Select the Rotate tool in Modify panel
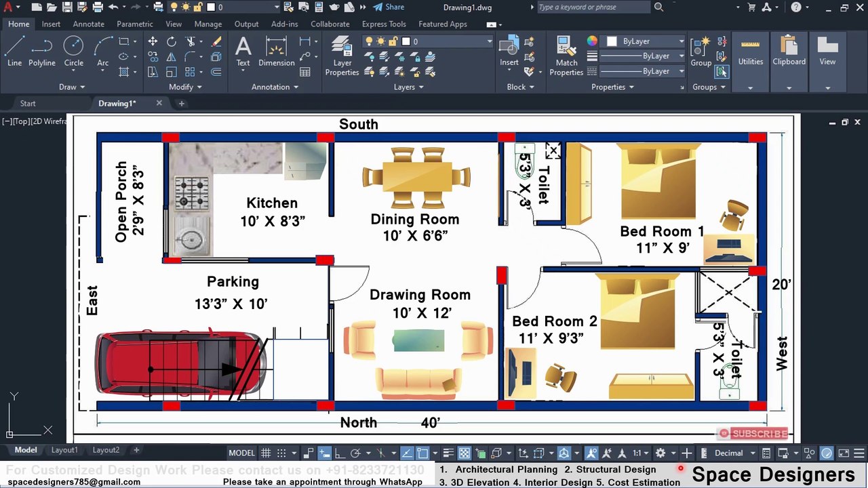Screen dimensions: 868x488 pyautogui.click(x=172, y=41)
